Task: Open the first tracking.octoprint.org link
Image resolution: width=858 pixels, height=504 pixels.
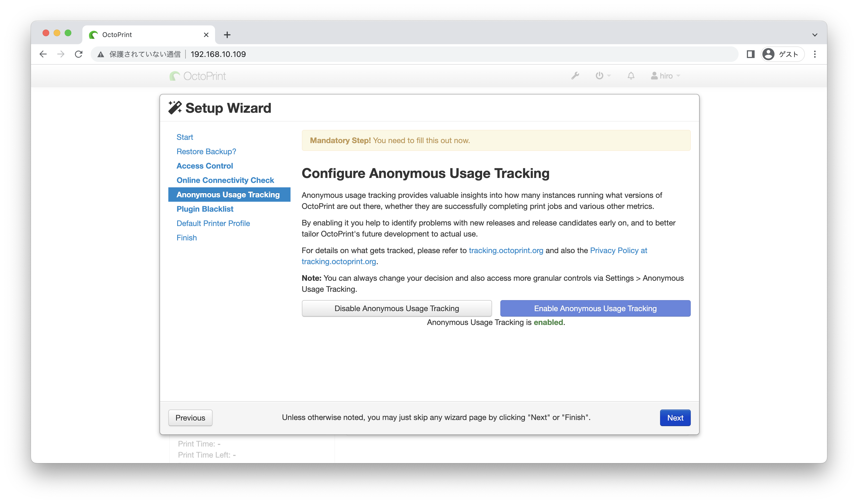Action: pos(506,250)
